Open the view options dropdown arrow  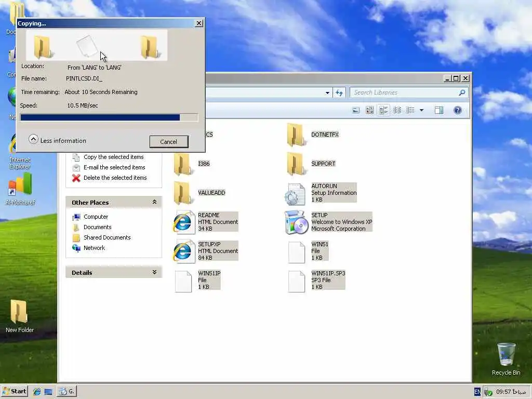pyautogui.click(x=422, y=110)
